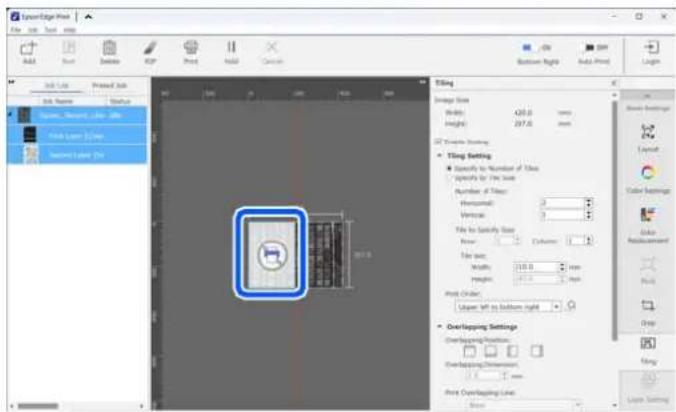The height and width of the screenshot is (412, 676).
Task: Select the left tile in preview
Action: 272,253
